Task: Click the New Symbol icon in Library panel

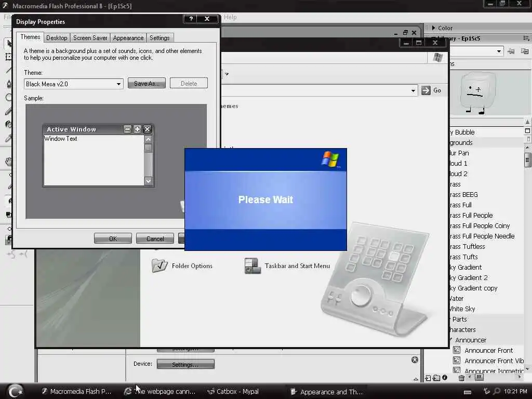Action: 428,378
